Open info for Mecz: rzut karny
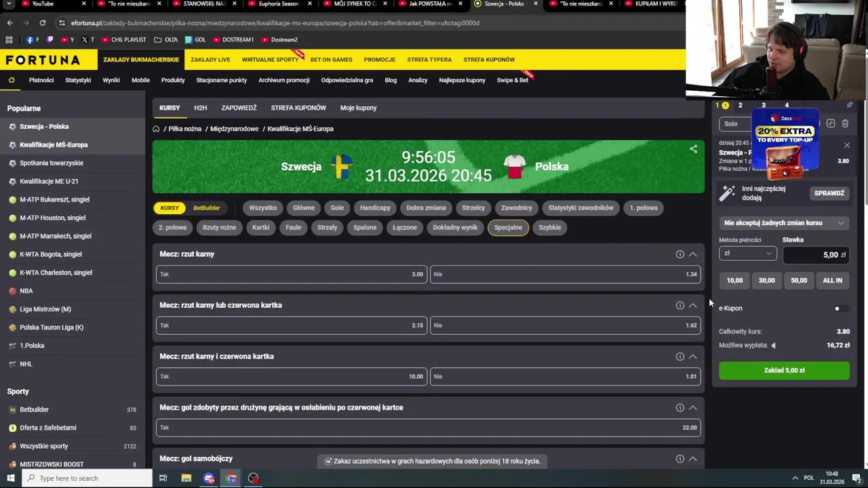Viewport: 868px width, 488px height. click(x=679, y=254)
